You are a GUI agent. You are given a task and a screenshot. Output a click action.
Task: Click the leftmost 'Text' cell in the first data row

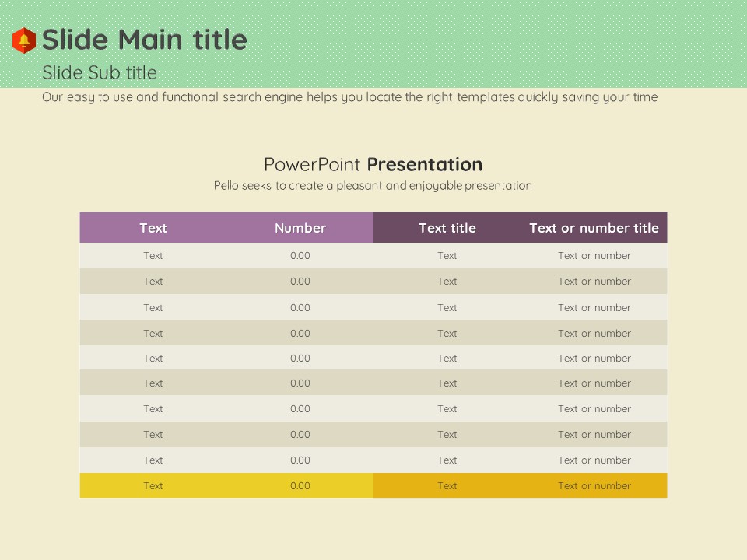click(153, 256)
